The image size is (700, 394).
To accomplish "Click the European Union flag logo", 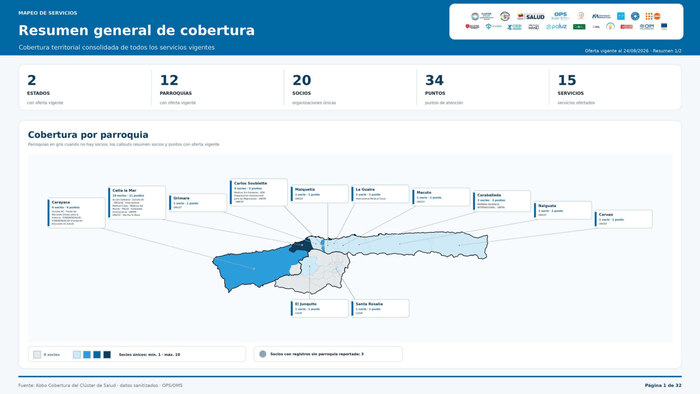I will pos(664,26).
